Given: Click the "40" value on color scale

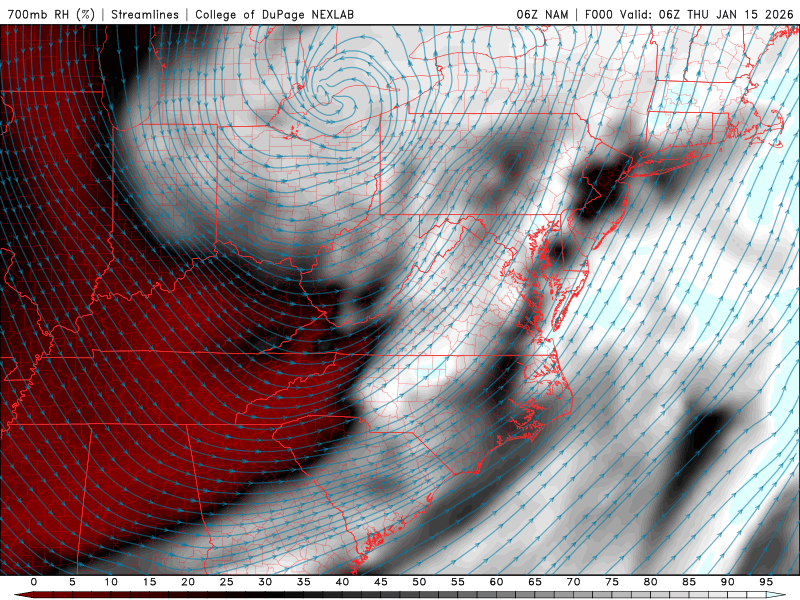Looking at the screenshot, I should pos(342,582).
